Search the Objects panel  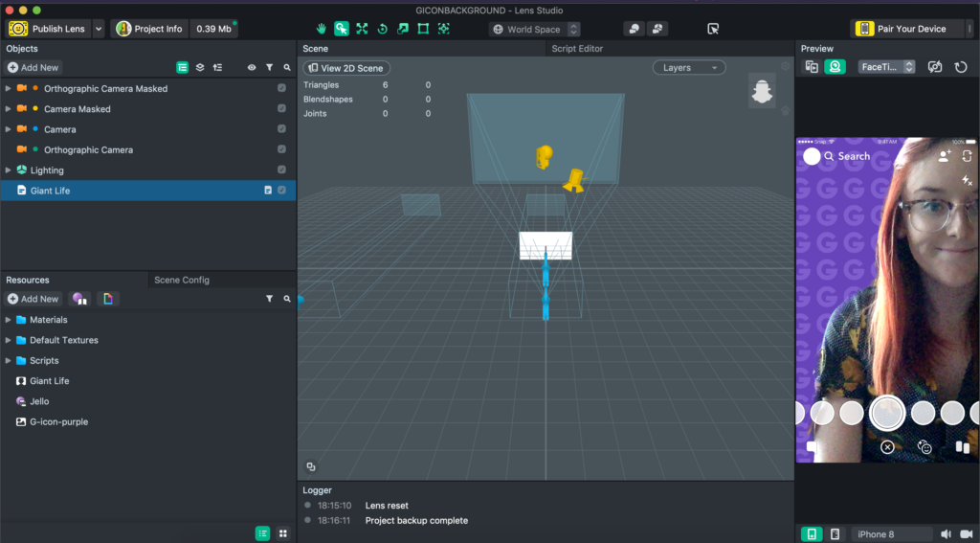287,68
